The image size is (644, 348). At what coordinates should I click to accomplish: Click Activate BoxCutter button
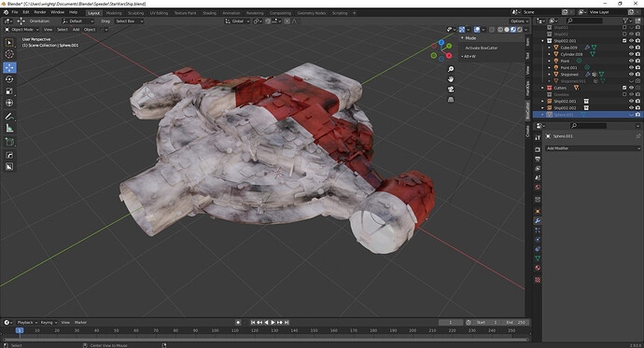pyautogui.click(x=482, y=48)
